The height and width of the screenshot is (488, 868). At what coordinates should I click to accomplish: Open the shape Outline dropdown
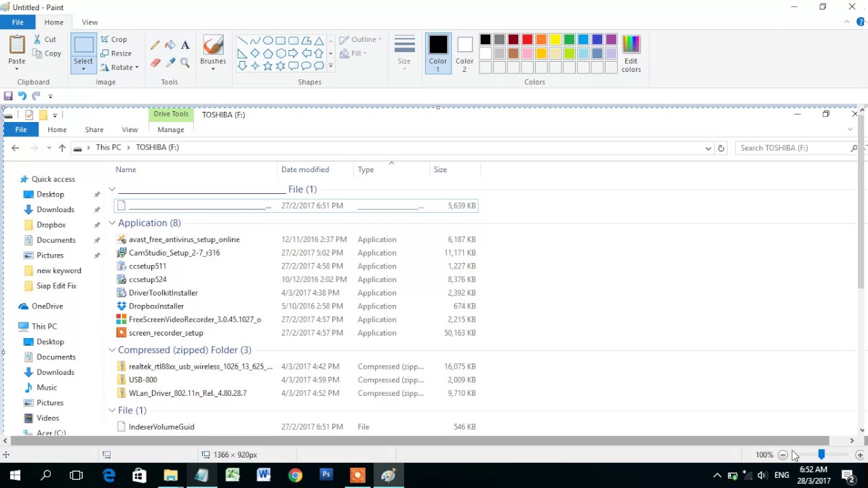(361, 39)
